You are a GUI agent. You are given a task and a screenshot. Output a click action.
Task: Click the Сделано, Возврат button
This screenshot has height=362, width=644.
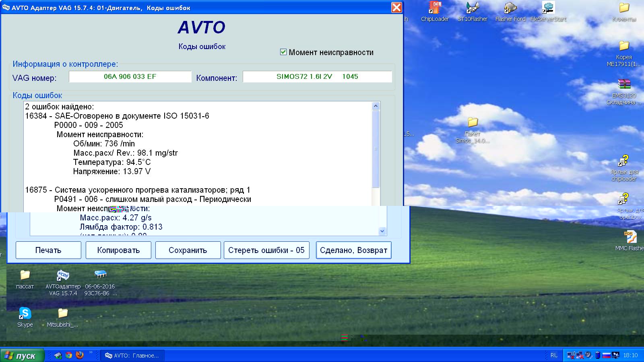(x=353, y=250)
